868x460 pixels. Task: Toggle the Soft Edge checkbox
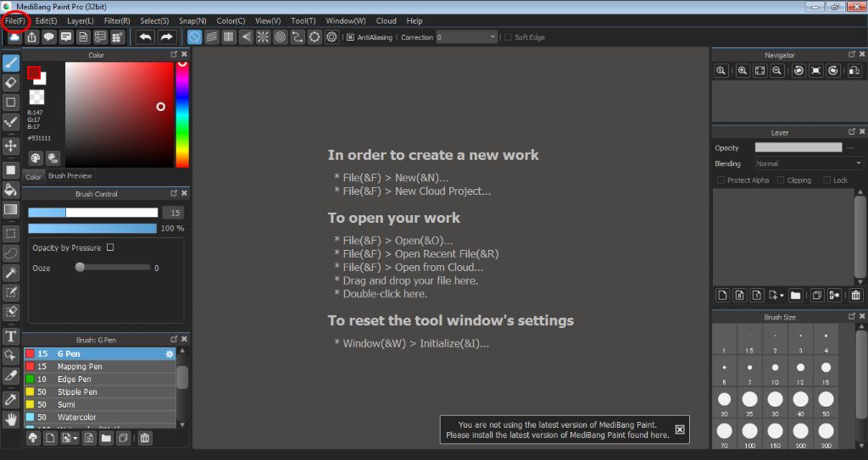click(508, 37)
